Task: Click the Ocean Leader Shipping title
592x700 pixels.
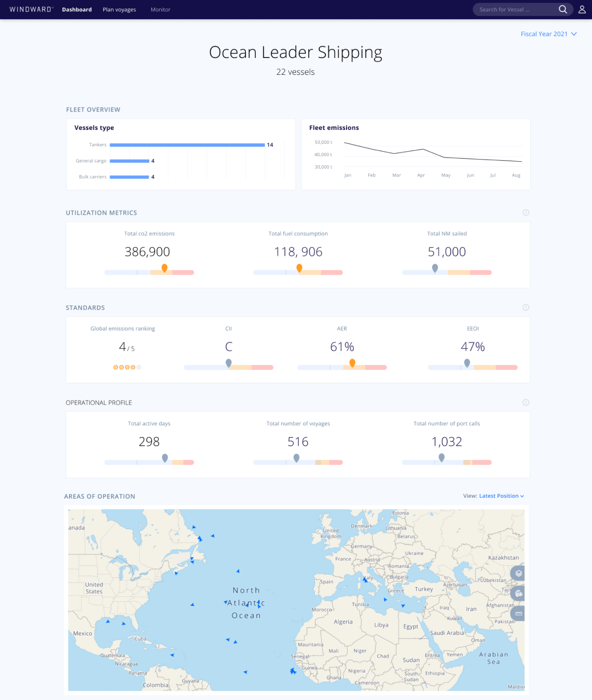Action: pos(296,53)
